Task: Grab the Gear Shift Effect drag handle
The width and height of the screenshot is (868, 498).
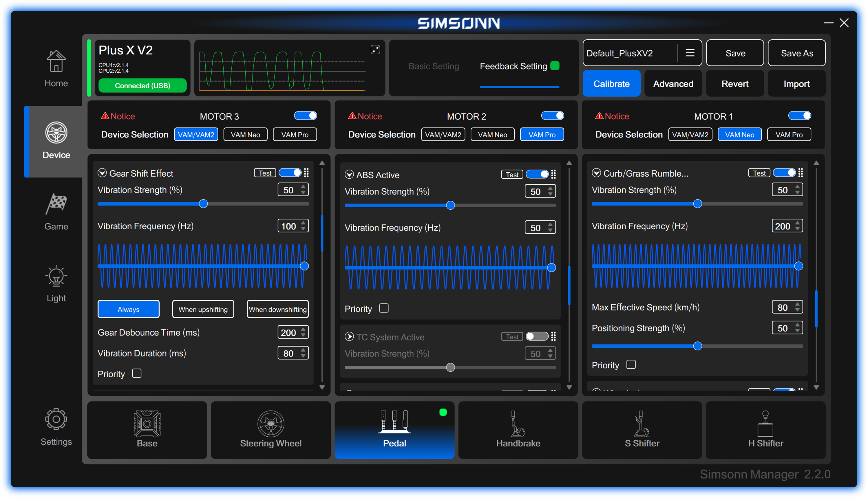Action: 306,173
